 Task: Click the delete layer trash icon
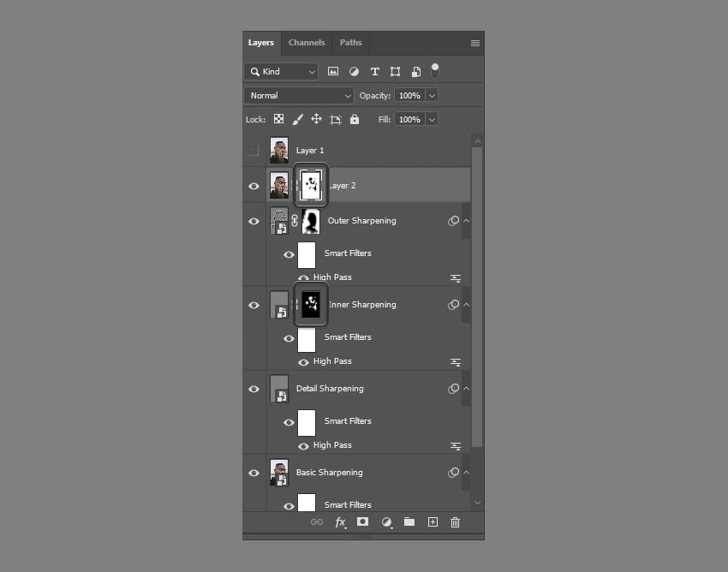(x=455, y=521)
